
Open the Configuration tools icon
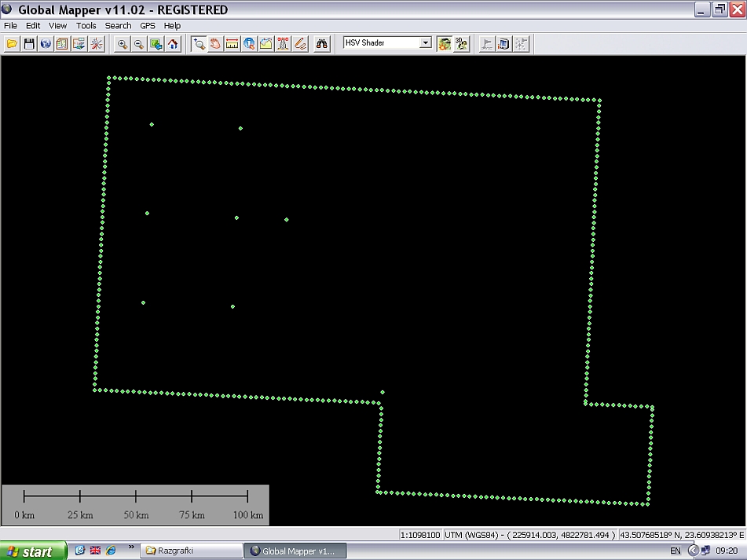tap(96, 44)
